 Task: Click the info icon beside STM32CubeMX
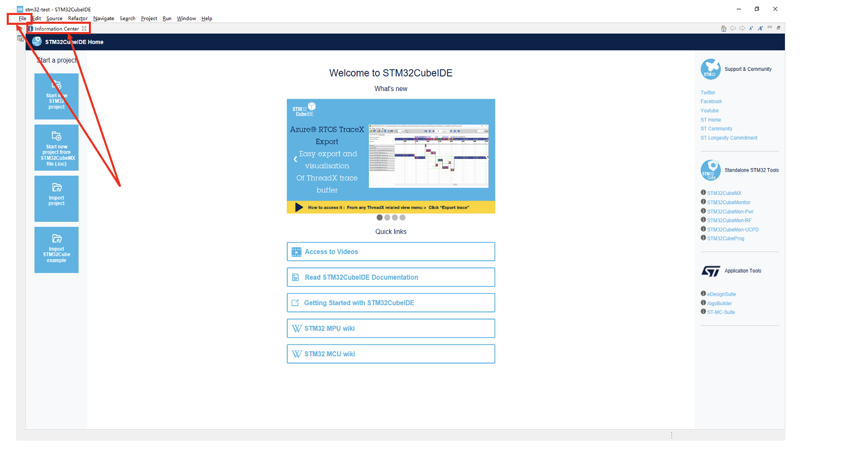click(x=703, y=193)
